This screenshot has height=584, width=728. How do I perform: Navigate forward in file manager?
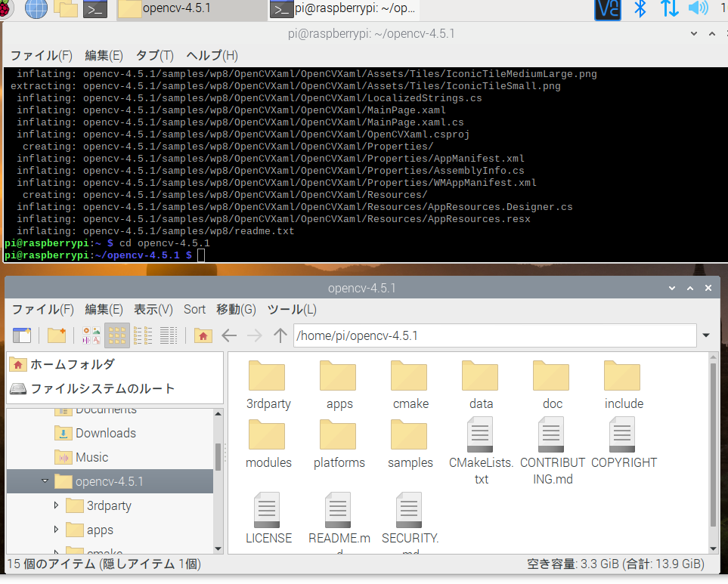click(x=255, y=335)
